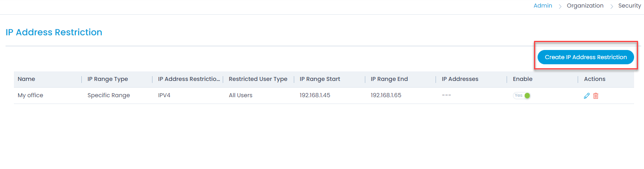Click the IP Range Start column header

pyautogui.click(x=320, y=79)
